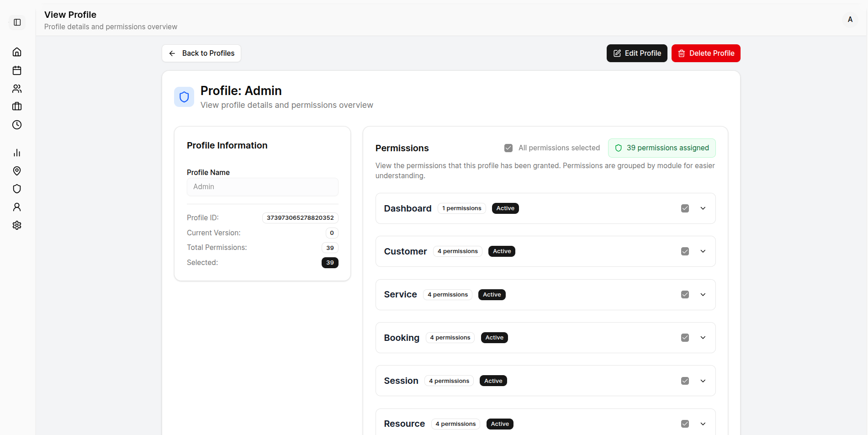Open the Sessions clock sidebar icon
Image resolution: width=868 pixels, height=435 pixels.
pyautogui.click(x=17, y=125)
